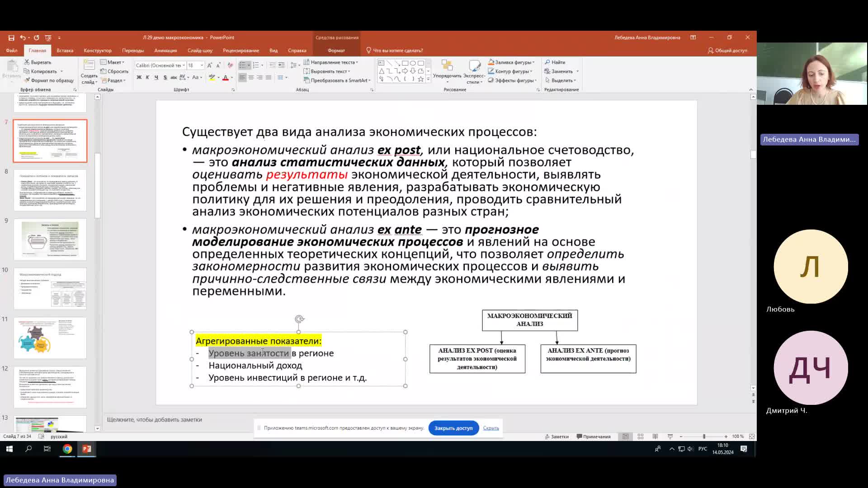
Task: Increase font size with the A-up icon
Action: [210, 66]
